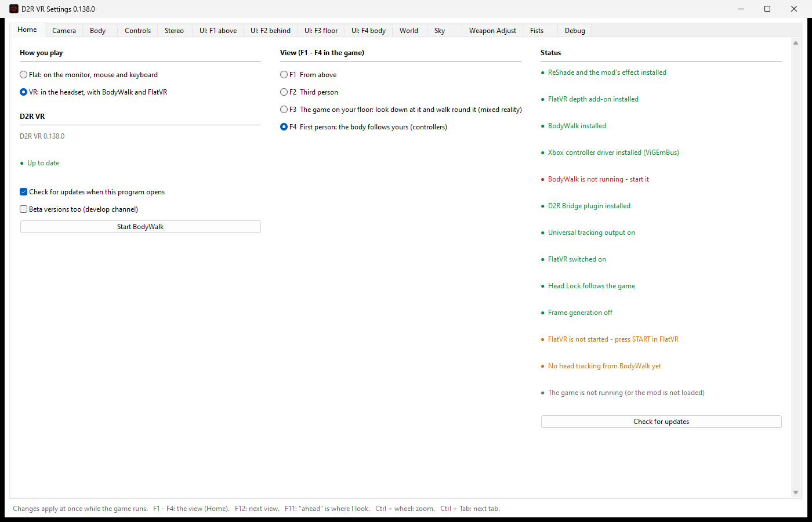
Task: Click the scrollbar up arrow
Action: pyautogui.click(x=796, y=43)
